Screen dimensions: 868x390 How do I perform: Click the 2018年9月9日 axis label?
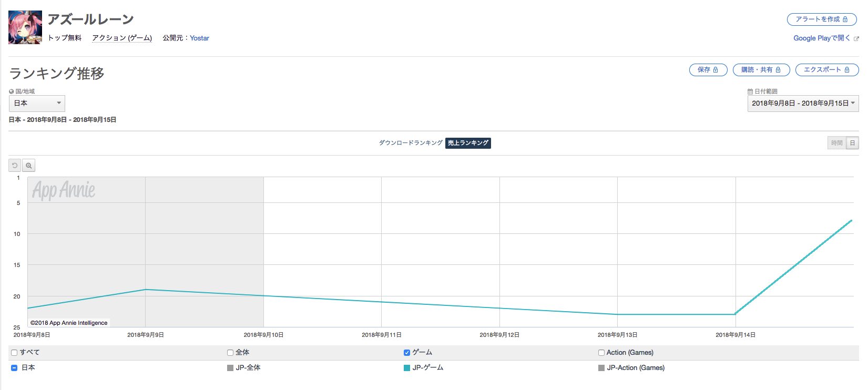[x=146, y=335]
